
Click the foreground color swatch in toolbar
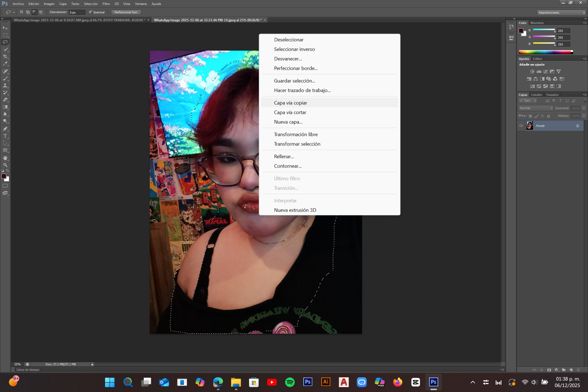pos(4,176)
